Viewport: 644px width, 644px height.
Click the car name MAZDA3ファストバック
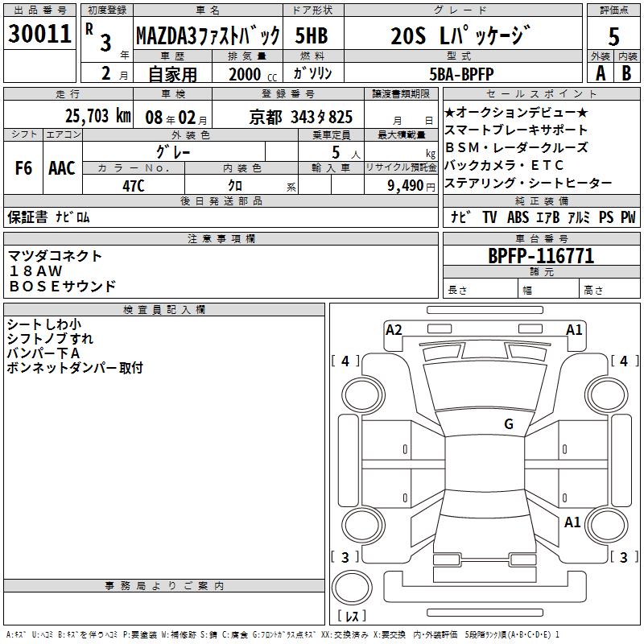(x=208, y=35)
